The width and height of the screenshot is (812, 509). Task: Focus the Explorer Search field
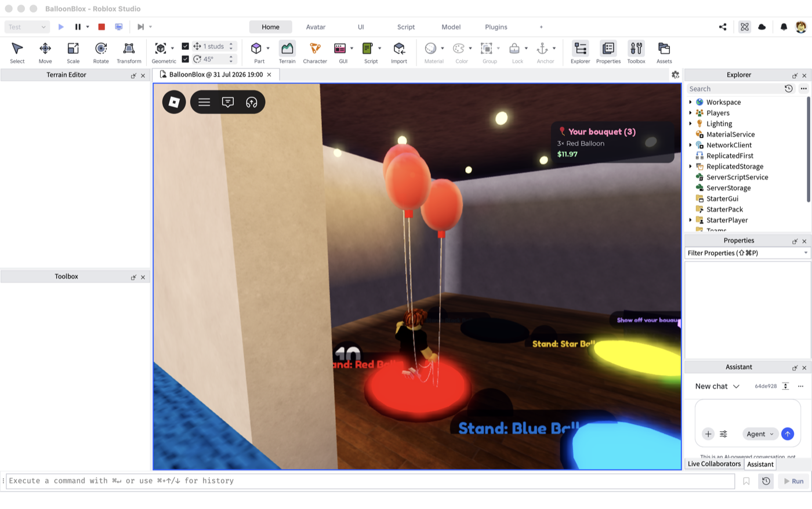coord(735,89)
